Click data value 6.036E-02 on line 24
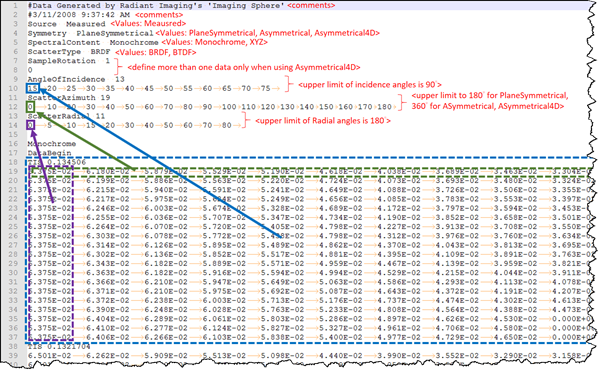 [166, 217]
